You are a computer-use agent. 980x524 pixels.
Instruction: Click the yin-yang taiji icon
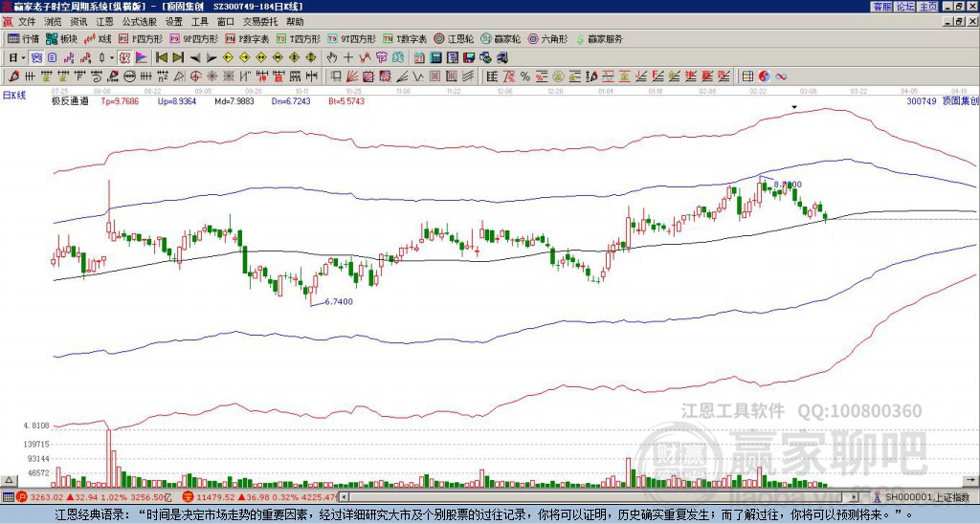click(x=764, y=76)
